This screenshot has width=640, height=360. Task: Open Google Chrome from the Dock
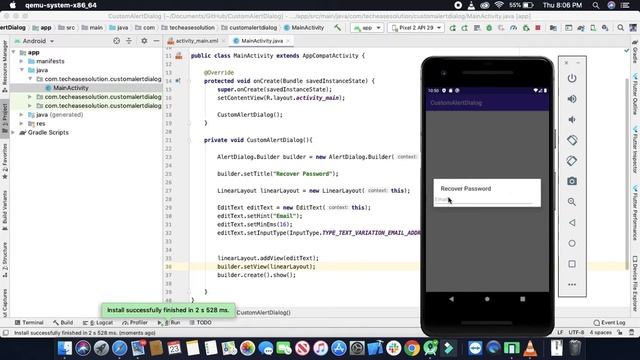[412, 348]
